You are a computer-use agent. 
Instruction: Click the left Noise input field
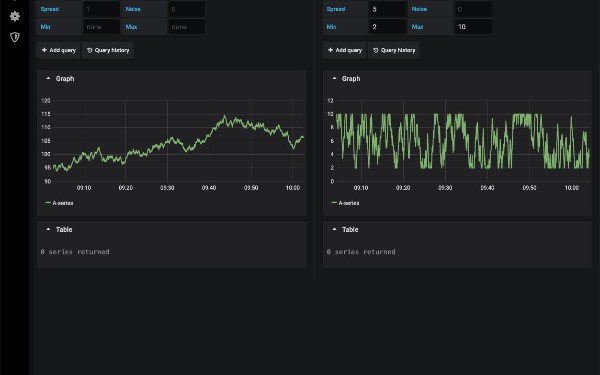click(186, 9)
